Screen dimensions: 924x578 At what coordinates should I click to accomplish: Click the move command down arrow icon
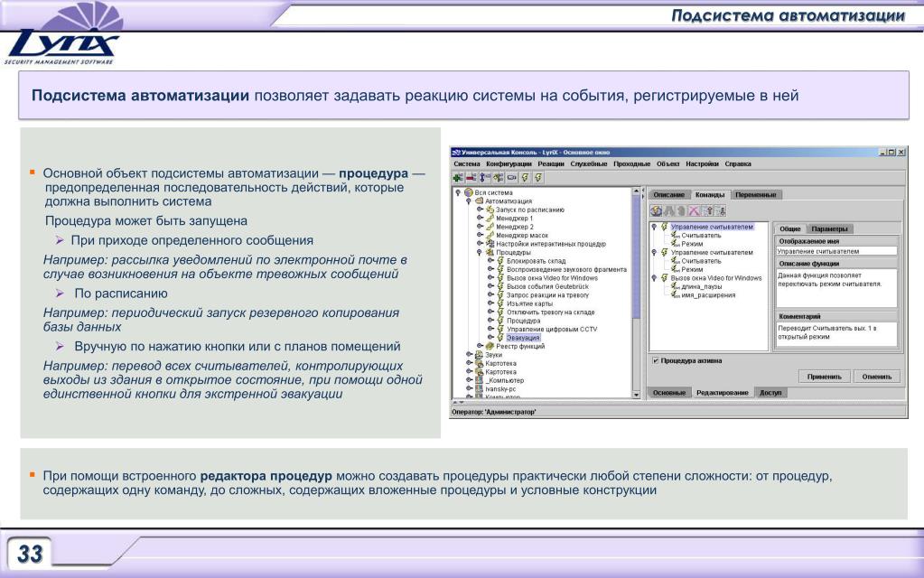[x=721, y=210]
